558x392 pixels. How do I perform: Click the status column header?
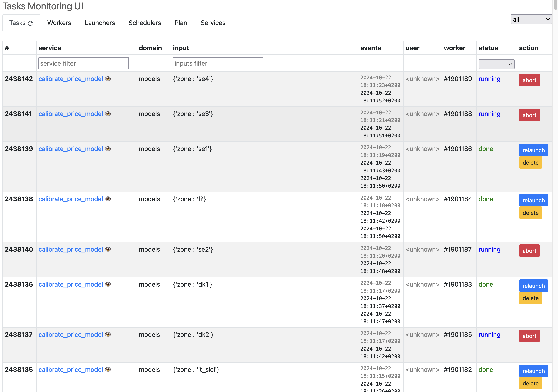pyautogui.click(x=488, y=48)
